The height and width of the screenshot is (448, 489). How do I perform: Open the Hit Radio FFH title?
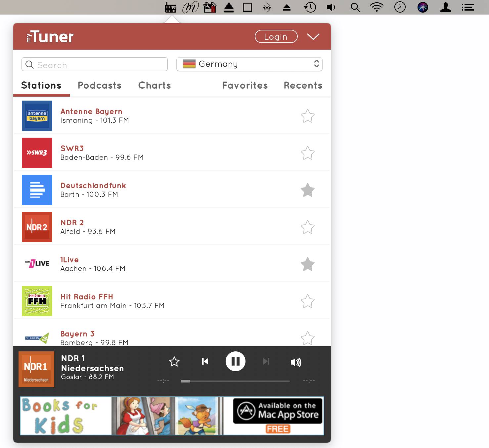87,297
